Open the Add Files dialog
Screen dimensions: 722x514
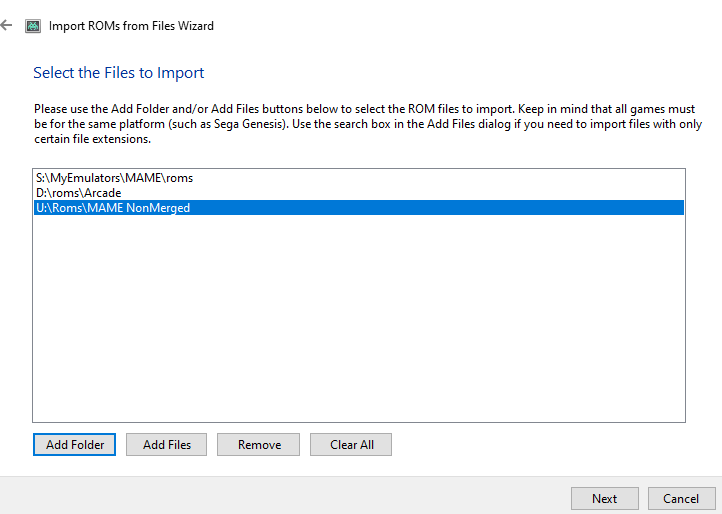167,444
